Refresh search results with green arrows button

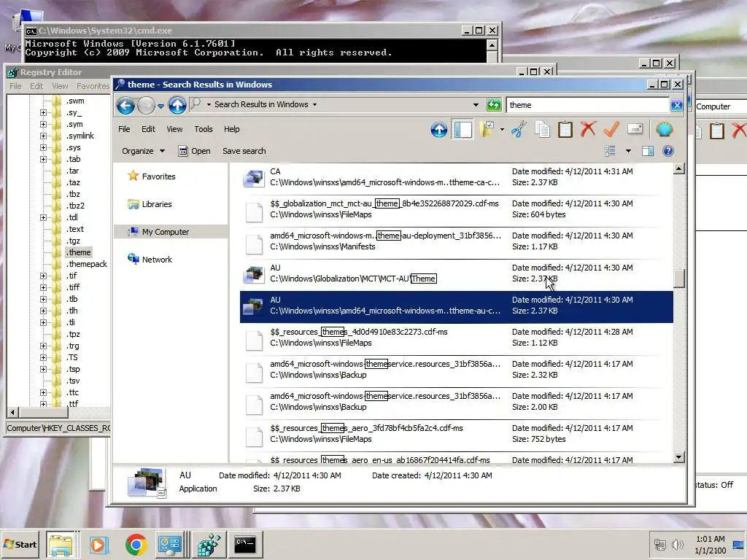coord(494,105)
